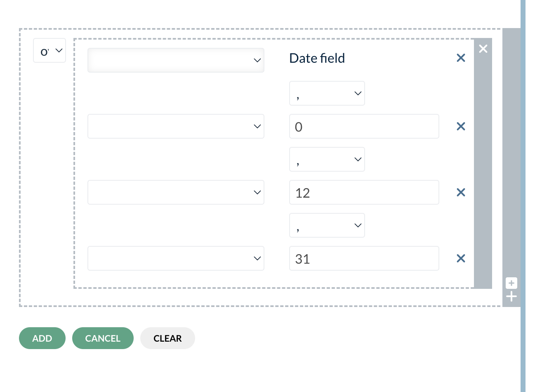
Task: Click the CLEAR button
Action: coord(167,338)
